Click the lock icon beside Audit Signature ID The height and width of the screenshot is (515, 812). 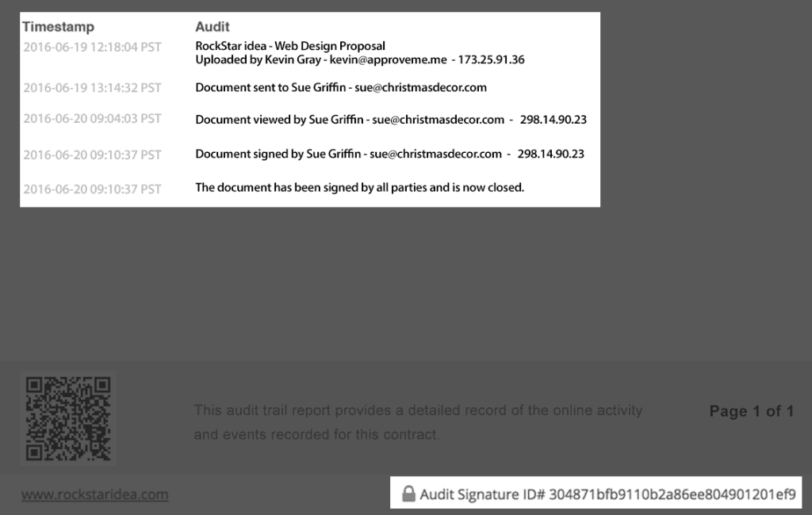click(x=408, y=495)
